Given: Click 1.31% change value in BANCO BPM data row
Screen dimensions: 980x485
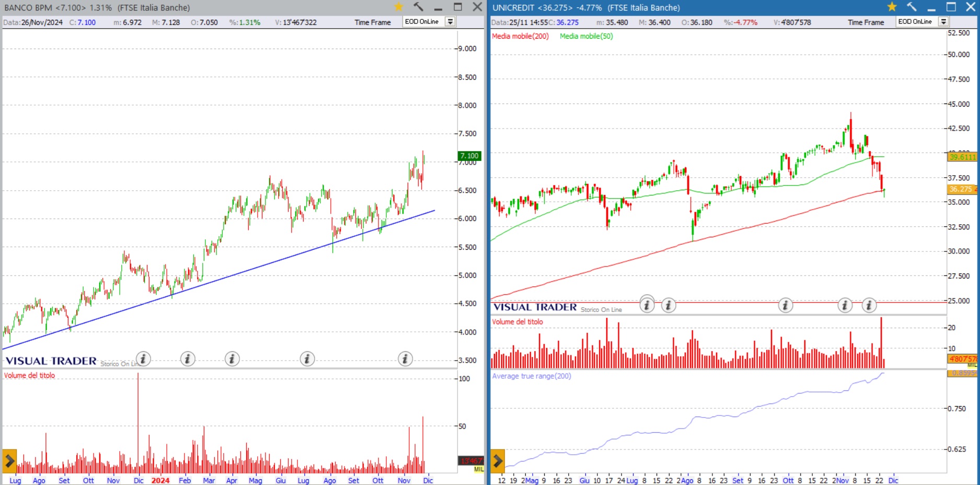Looking at the screenshot, I should (x=245, y=22).
